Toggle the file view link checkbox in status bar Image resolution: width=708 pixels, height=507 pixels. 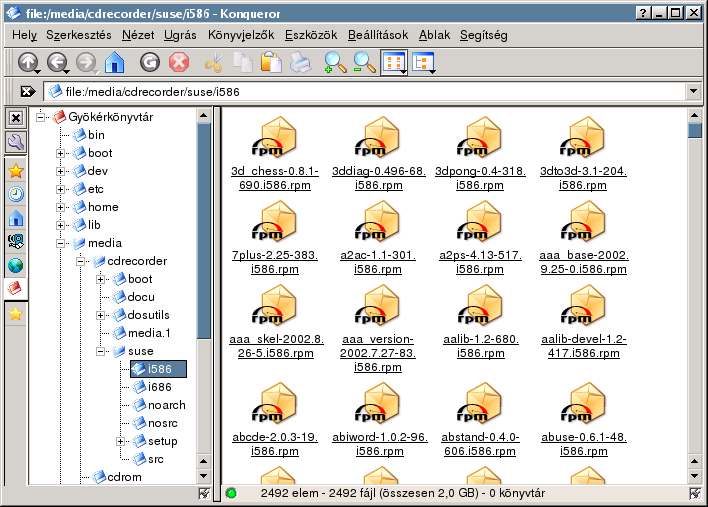point(695,493)
